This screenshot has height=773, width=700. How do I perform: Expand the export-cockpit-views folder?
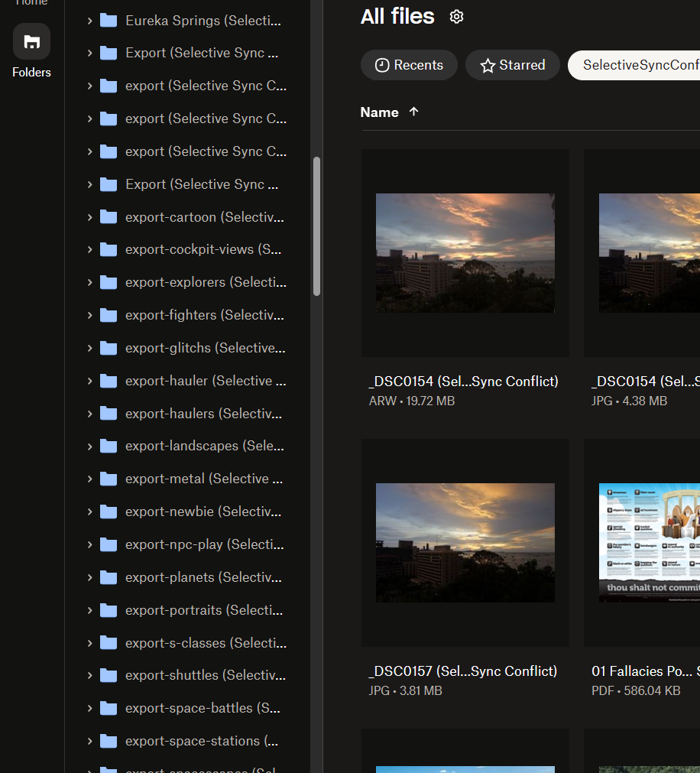[89, 249]
